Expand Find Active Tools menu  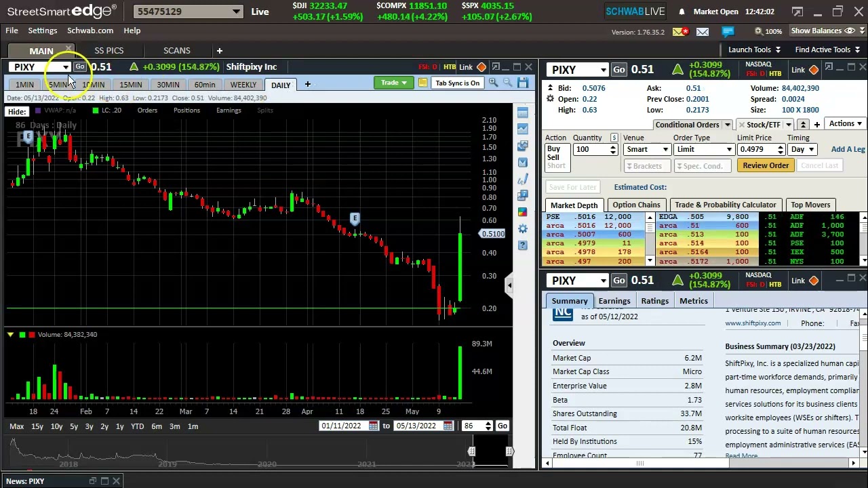[828, 49]
